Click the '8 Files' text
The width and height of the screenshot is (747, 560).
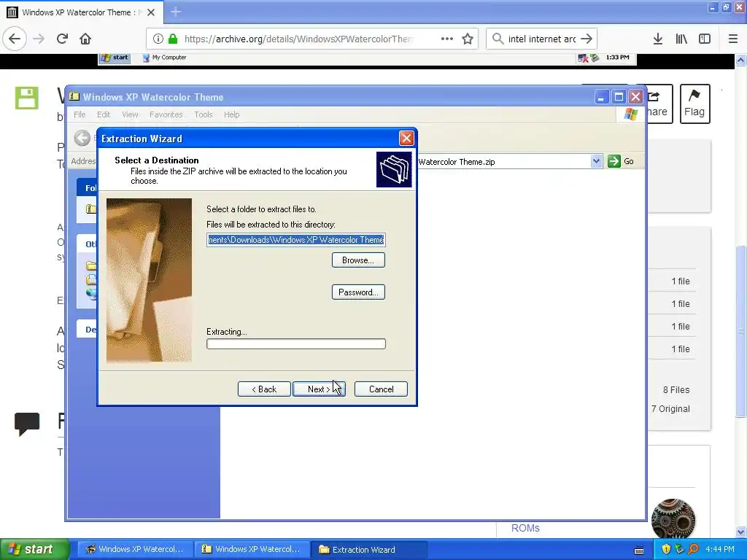pyautogui.click(x=676, y=389)
